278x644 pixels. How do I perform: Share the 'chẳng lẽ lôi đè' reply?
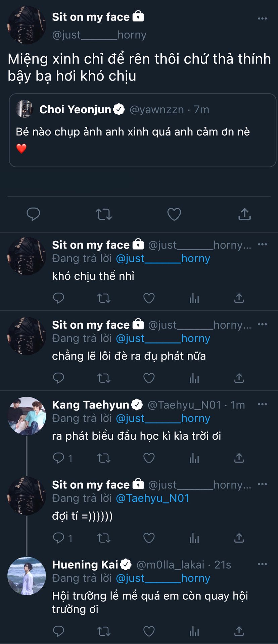(239, 378)
